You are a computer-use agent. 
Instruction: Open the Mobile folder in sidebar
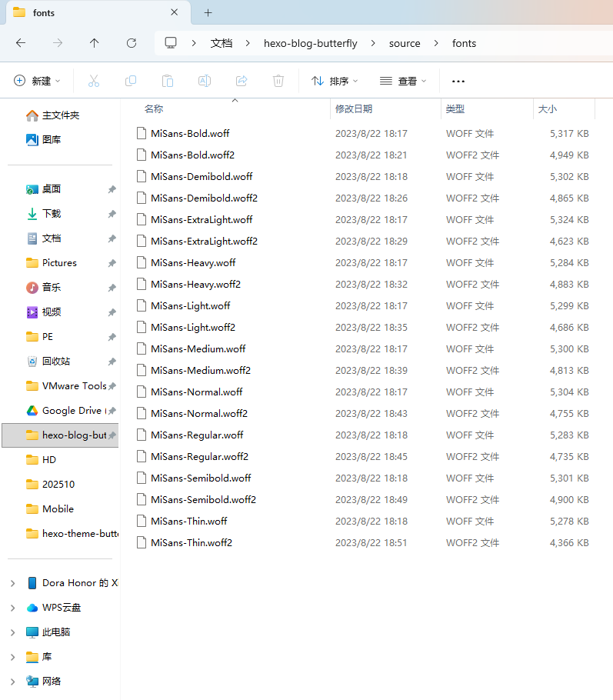click(49, 509)
